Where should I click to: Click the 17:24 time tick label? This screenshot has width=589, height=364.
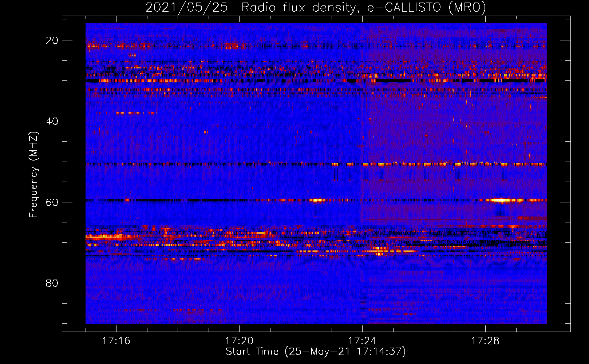coord(362,341)
